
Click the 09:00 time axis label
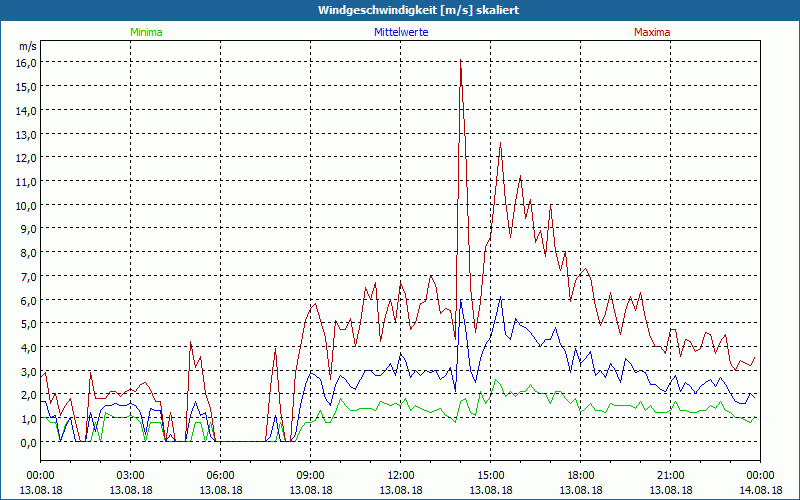coord(310,476)
